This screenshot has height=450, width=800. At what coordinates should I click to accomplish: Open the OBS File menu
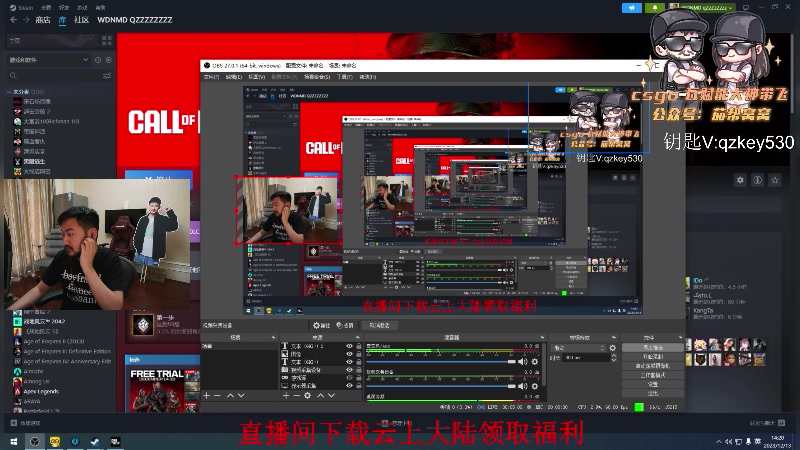(x=211, y=77)
